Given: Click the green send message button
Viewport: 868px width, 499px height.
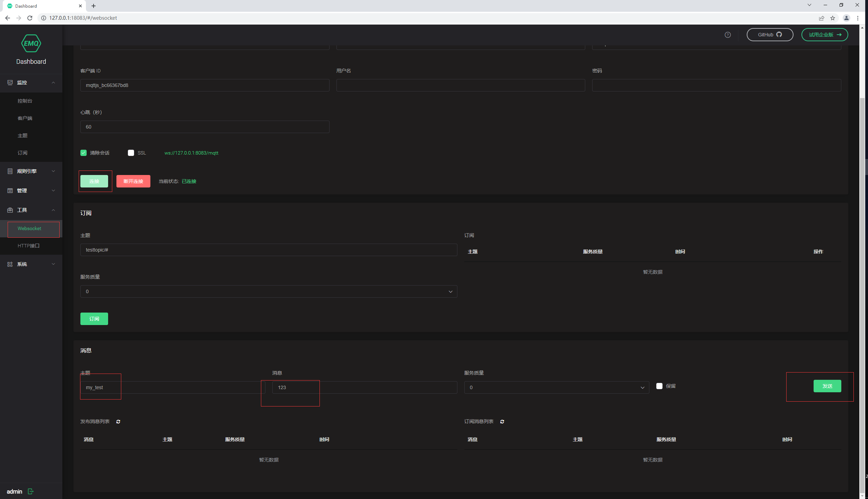Looking at the screenshot, I should 827,386.
